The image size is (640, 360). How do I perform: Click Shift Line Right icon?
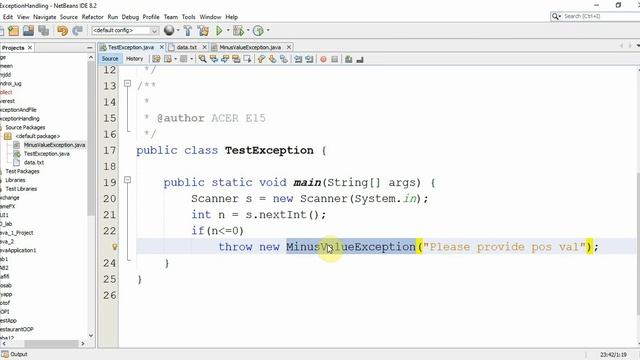[x=309, y=59]
